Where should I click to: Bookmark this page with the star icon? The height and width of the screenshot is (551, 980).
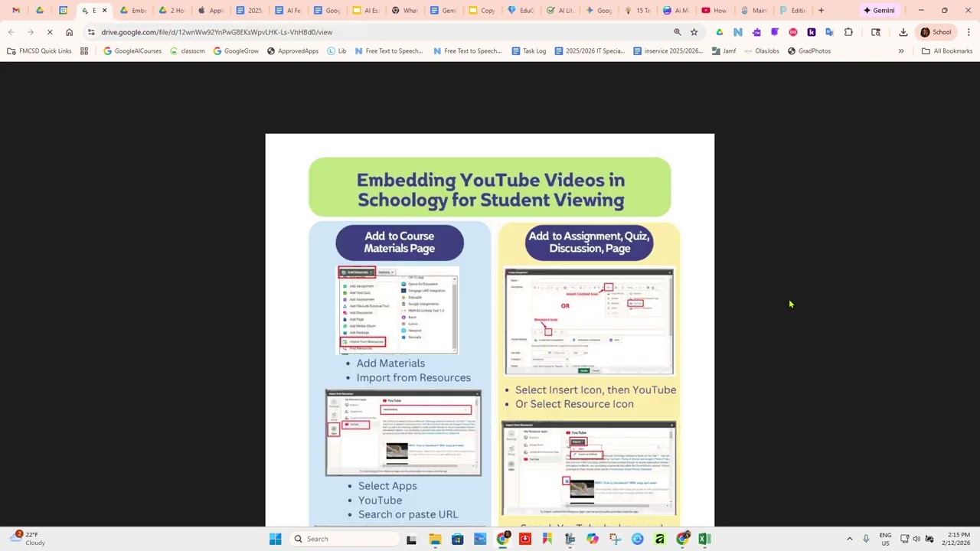[694, 32]
